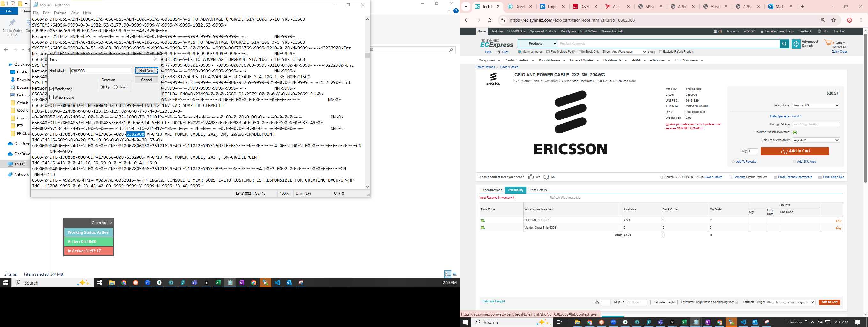Click the Add To Favorite star icon

click(x=733, y=162)
